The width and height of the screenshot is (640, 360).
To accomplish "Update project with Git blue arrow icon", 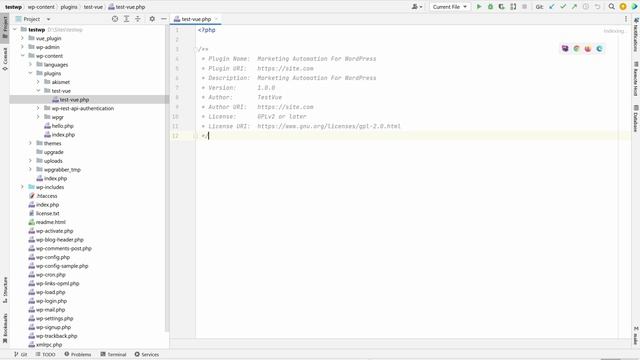I will (x=552, y=7).
